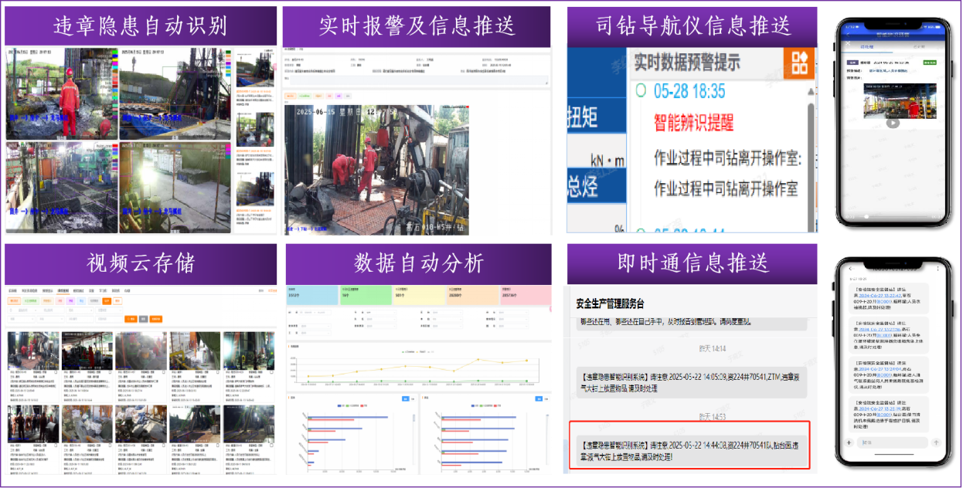
Task: Click the yellow 501个 statistics card
Action: click(x=418, y=295)
